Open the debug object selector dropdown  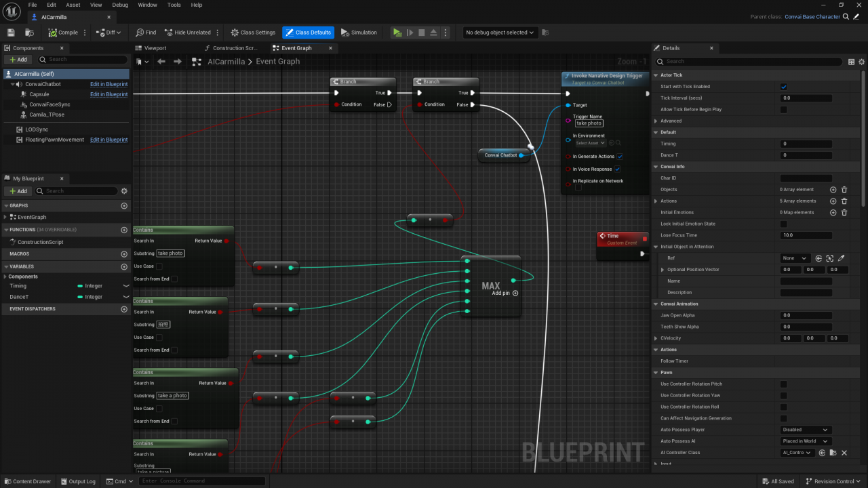click(500, 33)
